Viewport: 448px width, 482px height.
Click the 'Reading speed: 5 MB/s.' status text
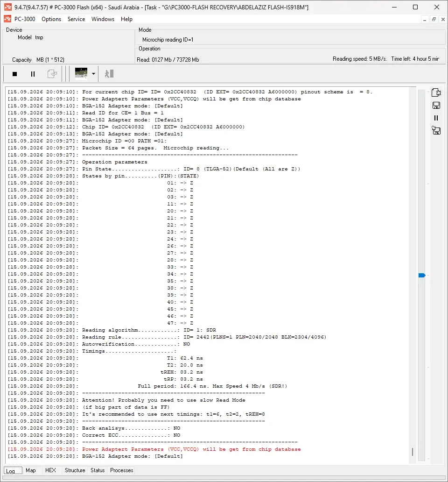point(360,59)
